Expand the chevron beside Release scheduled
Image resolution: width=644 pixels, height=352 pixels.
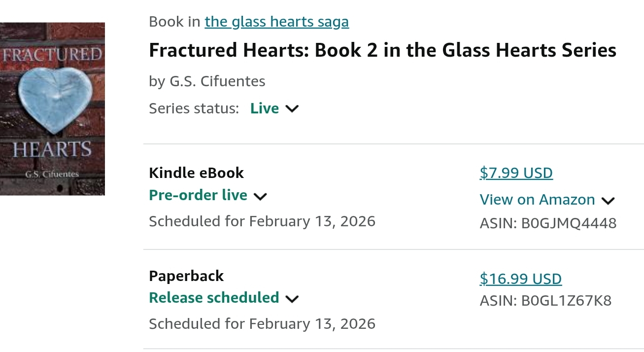292,299
